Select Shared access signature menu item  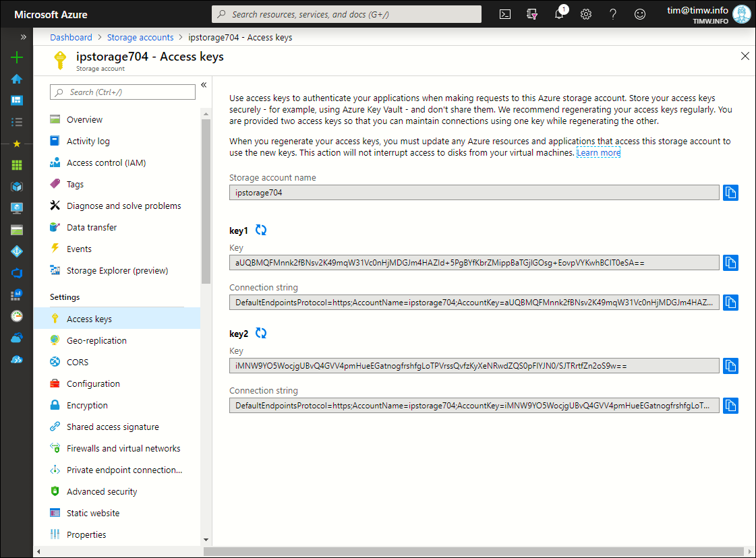pos(113,427)
